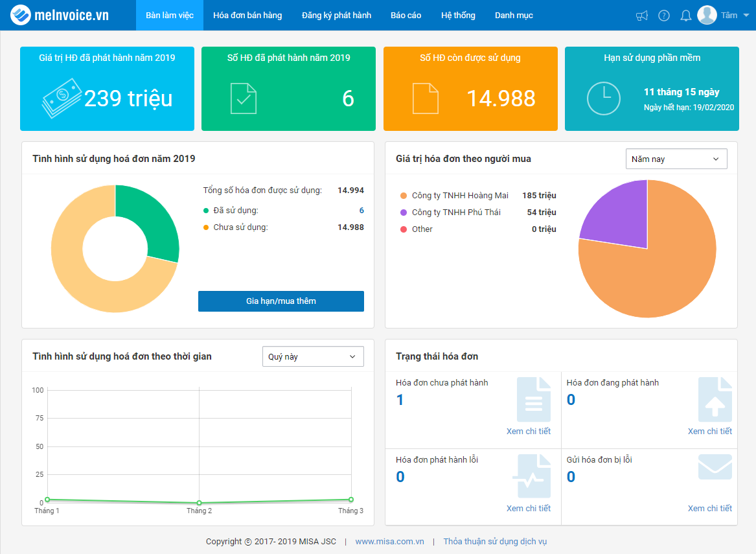Click the money icon on invoice value card
Image resolution: width=756 pixels, height=554 pixels.
click(62, 98)
